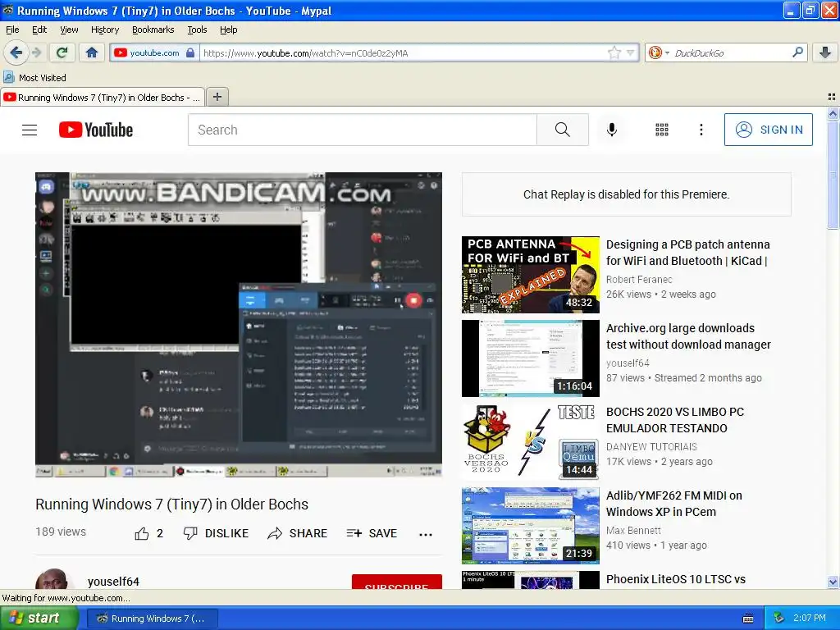Open the Tools menu
This screenshot has height=630, width=840.
point(197,30)
